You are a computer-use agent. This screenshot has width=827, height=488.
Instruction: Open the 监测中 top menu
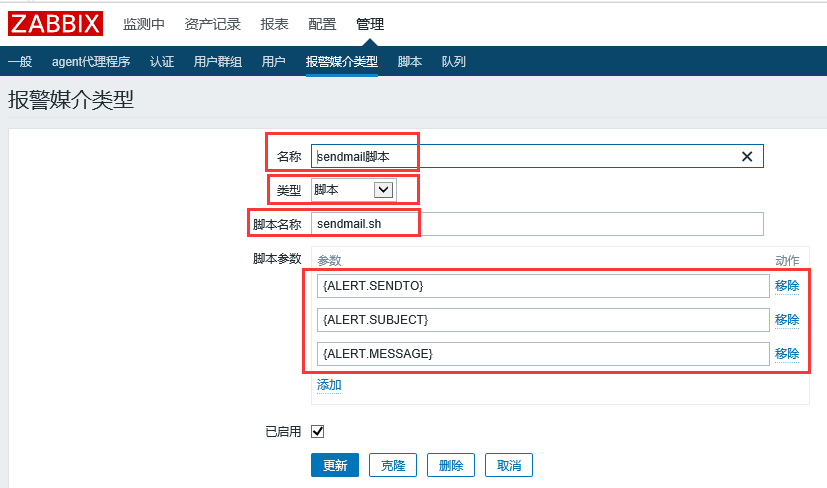coord(143,24)
